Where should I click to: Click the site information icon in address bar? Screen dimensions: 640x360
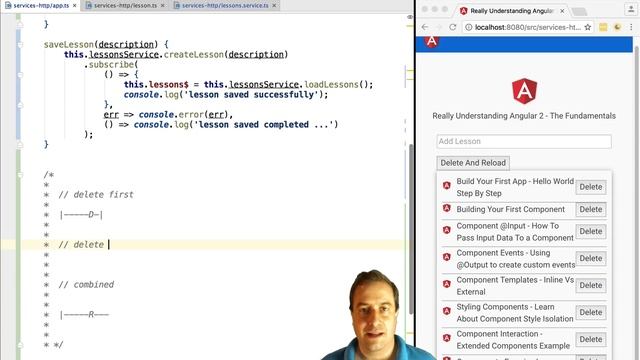(469, 27)
